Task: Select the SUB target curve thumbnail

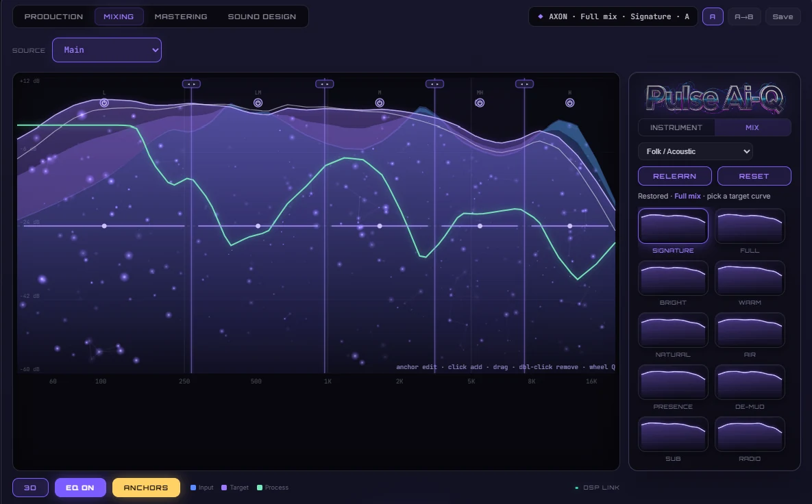Action: 673,434
